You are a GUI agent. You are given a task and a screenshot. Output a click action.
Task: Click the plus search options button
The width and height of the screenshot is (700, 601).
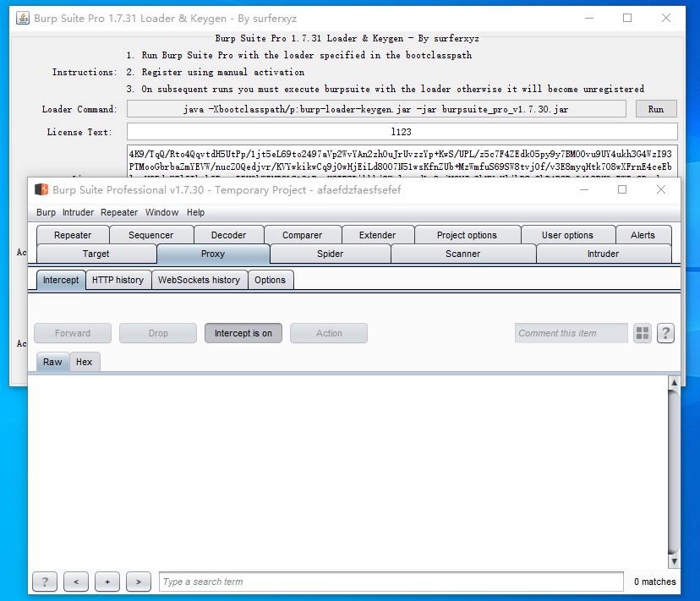107,582
